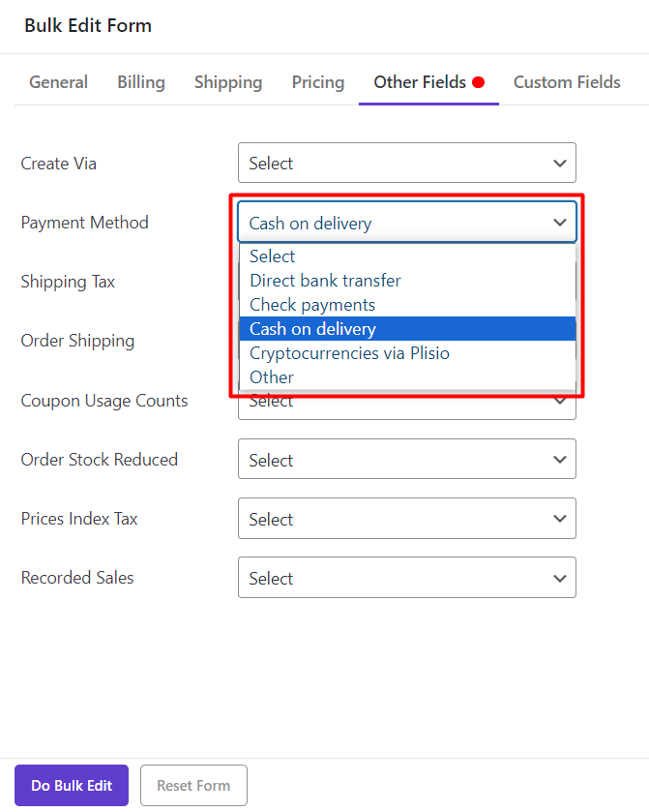Select Cash on delivery option
This screenshot has height=812, width=649.
pyautogui.click(x=312, y=329)
